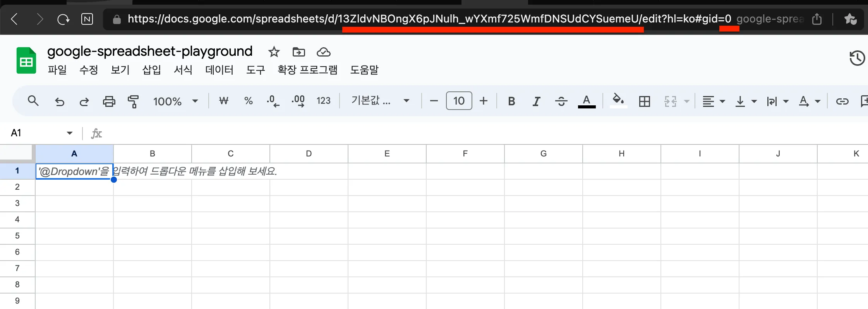Open the 100% zoom dropdown
Image resolution: width=868 pixels, height=309 pixels.
point(175,101)
